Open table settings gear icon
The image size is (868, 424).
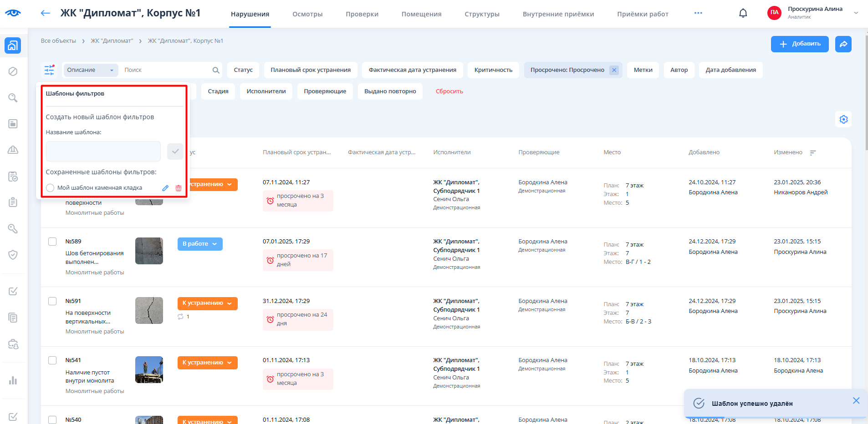843,119
